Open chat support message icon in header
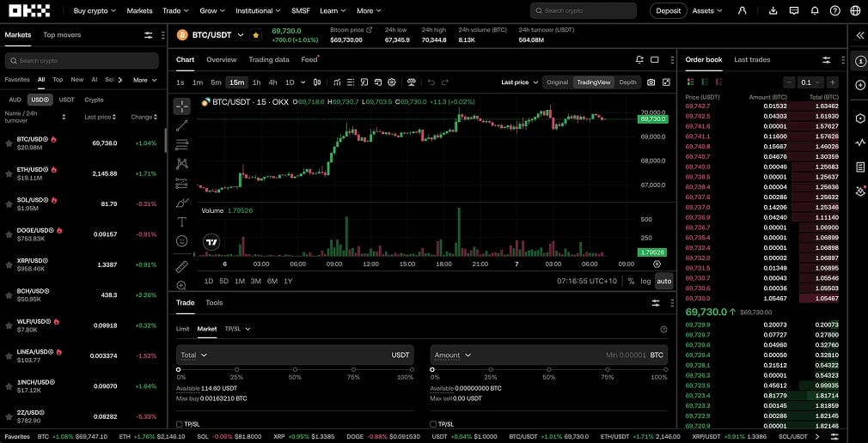868x443 pixels. pos(794,10)
